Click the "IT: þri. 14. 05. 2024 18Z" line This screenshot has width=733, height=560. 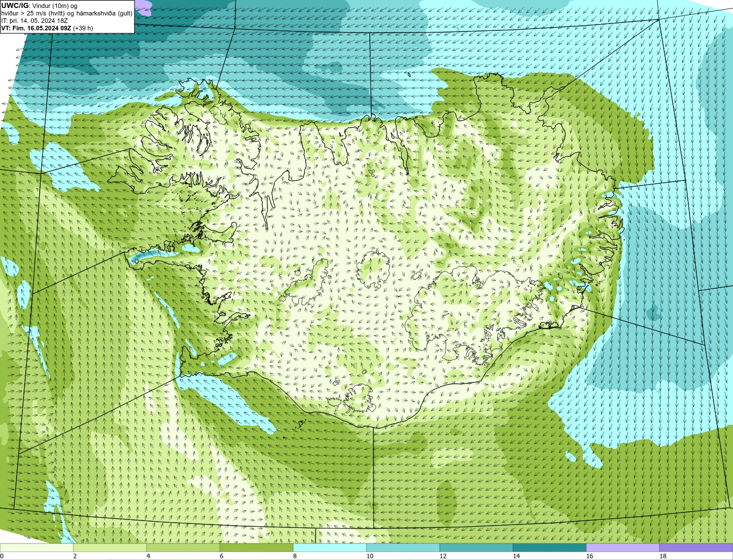click(x=34, y=21)
